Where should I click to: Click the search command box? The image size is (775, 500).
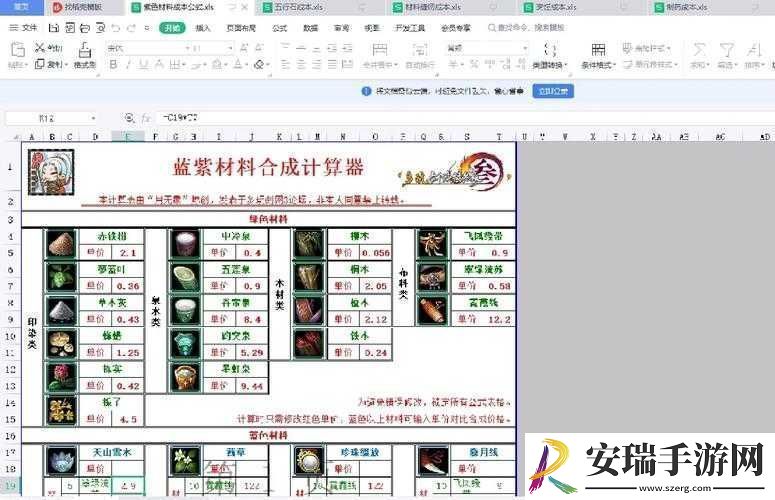[x=526, y=28]
